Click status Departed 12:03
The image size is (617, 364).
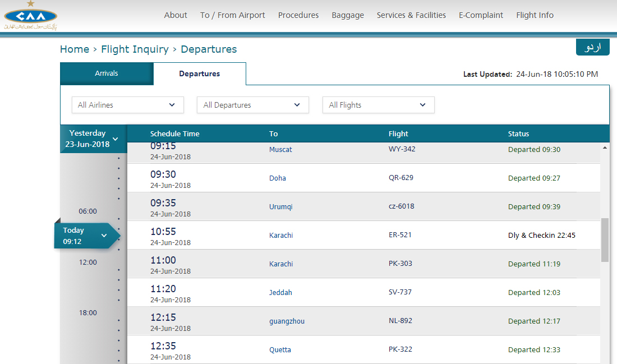[534, 293]
